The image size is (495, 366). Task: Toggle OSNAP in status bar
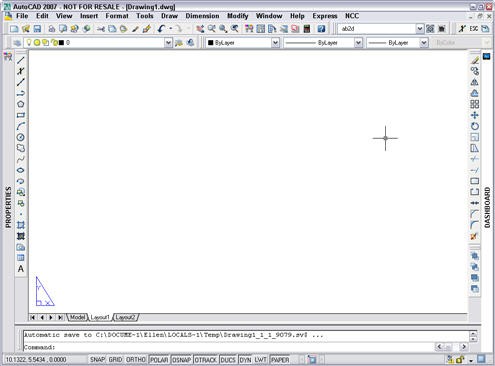tap(181, 360)
